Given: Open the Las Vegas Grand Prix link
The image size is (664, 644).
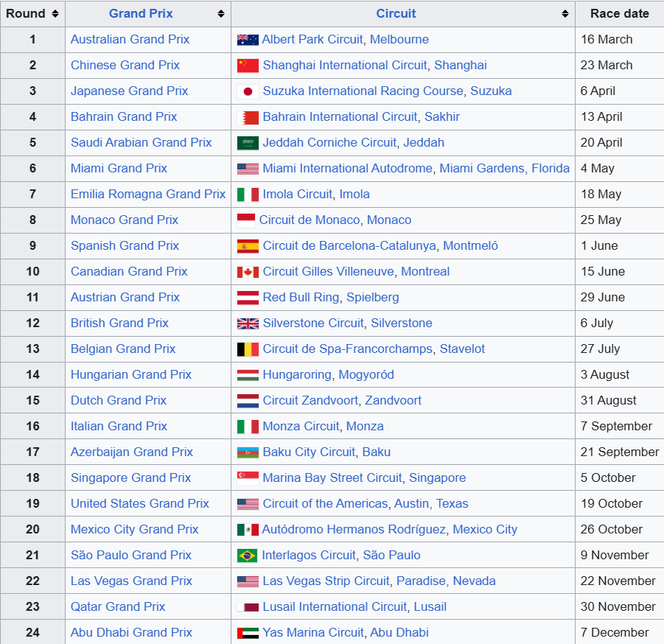Looking at the screenshot, I should click(x=131, y=581).
